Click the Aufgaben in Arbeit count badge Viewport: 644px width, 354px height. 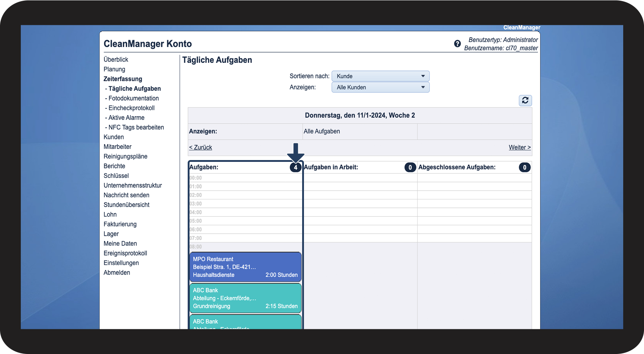[x=410, y=167]
